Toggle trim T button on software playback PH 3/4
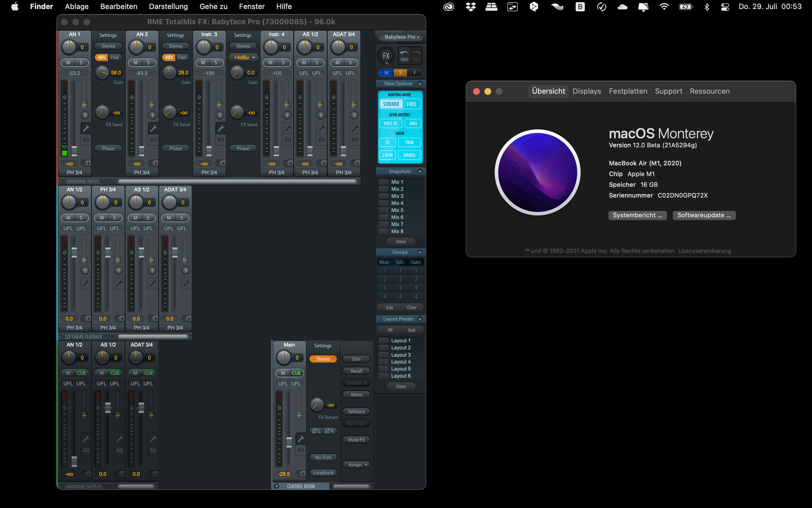 coord(119,271)
